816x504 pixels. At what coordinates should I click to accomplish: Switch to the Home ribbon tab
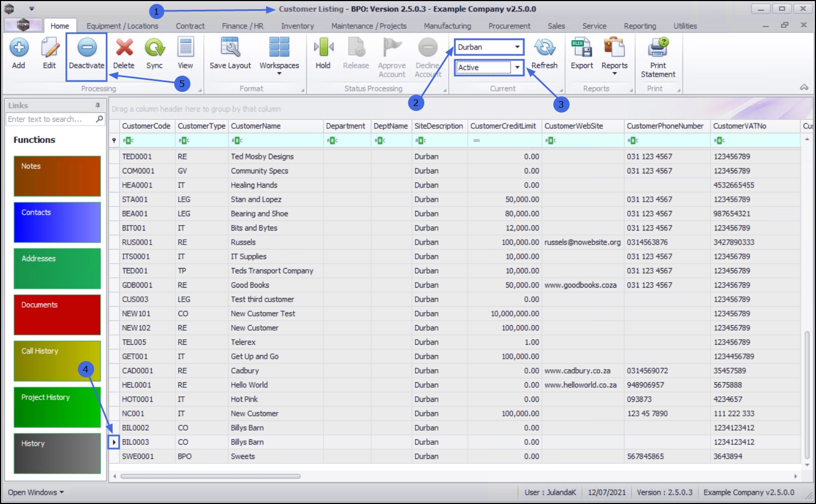[60, 26]
